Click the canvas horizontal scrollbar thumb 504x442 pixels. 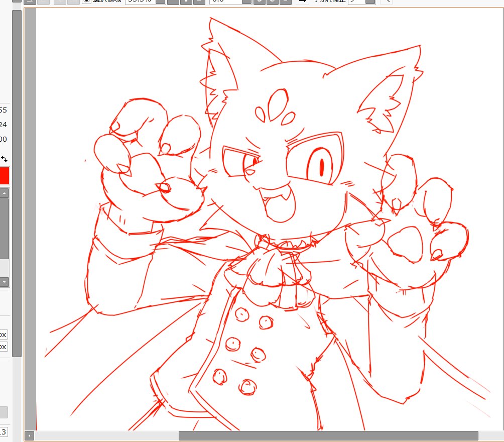[328, 436]
